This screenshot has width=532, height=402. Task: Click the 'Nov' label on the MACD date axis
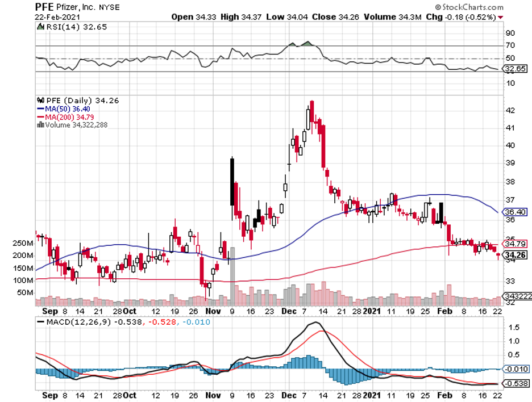213,395
